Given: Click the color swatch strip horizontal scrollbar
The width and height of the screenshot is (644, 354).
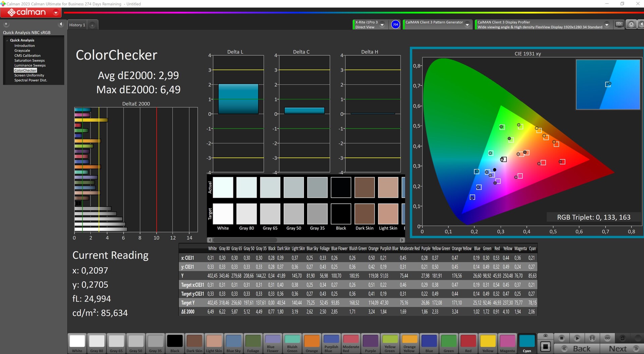Looking at the screenshot, I should tap(245, 240).
